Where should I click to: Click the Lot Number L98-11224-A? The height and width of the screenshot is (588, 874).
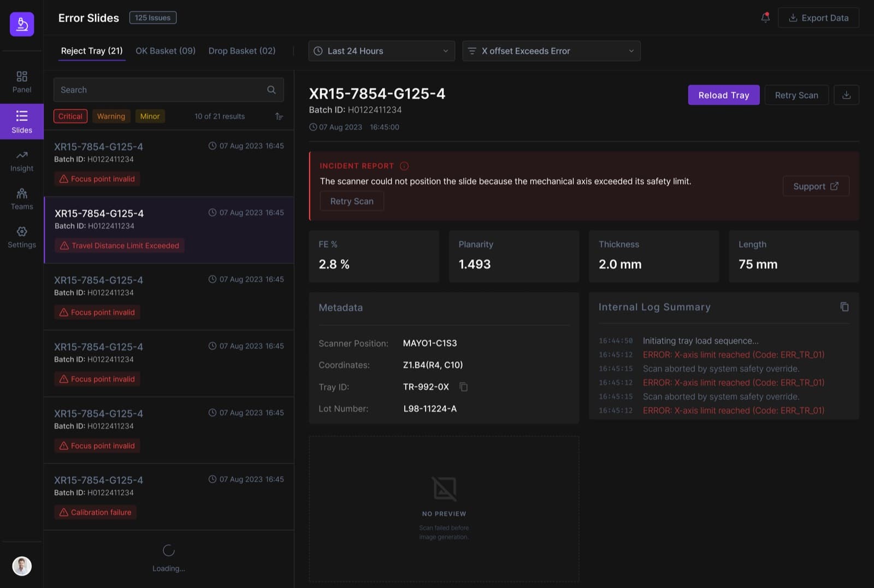(430, 408)
